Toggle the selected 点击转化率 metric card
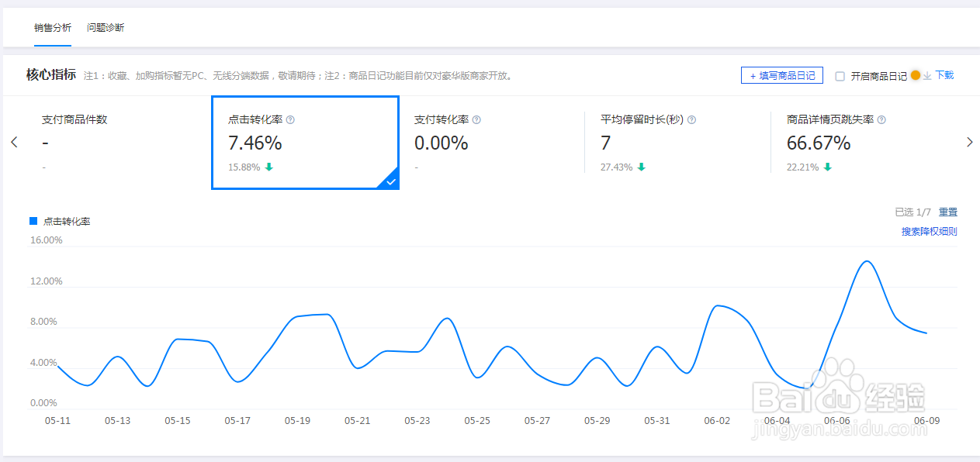The width and height of the screenshot is (980, 462). coord(305,143)
